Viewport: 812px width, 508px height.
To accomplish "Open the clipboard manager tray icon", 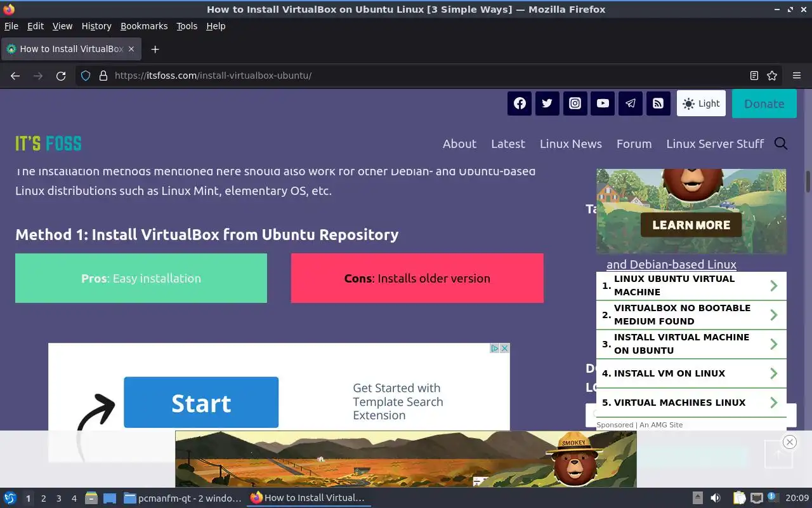I will tap(739, 498).
